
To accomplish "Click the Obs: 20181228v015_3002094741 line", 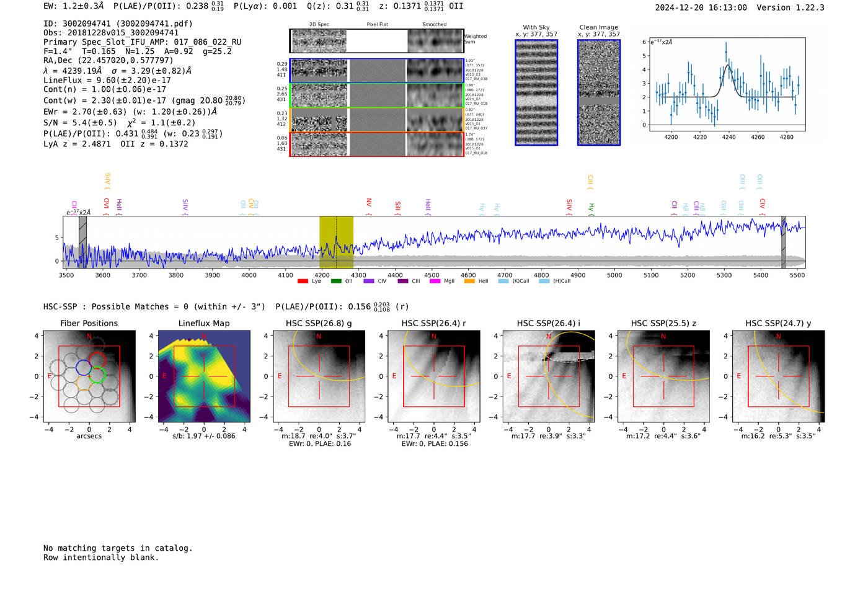I will (x=111, y=33).
